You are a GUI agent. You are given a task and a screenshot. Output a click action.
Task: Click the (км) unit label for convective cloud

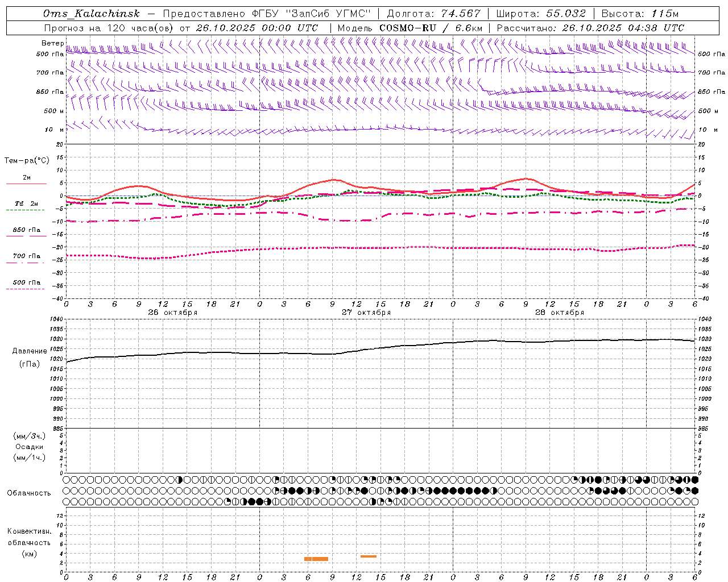[30, 554]
